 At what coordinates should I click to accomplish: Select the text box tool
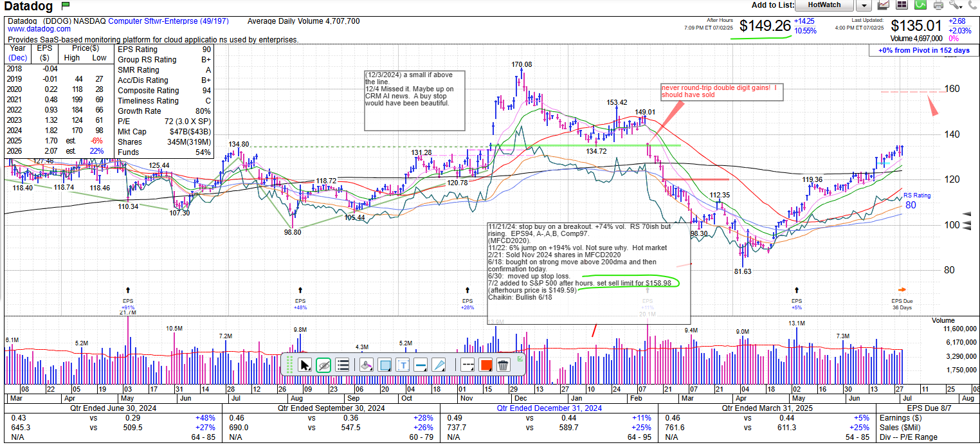403,365
